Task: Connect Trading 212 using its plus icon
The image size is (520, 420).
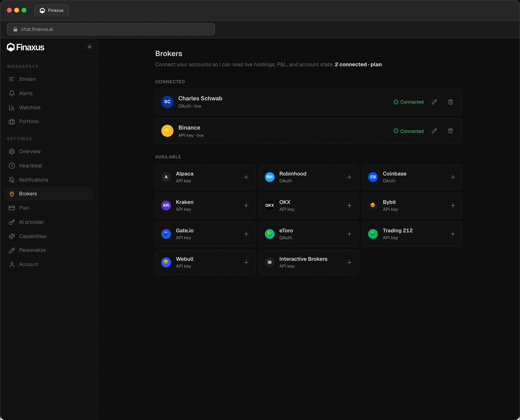Action: pos(453,234)
